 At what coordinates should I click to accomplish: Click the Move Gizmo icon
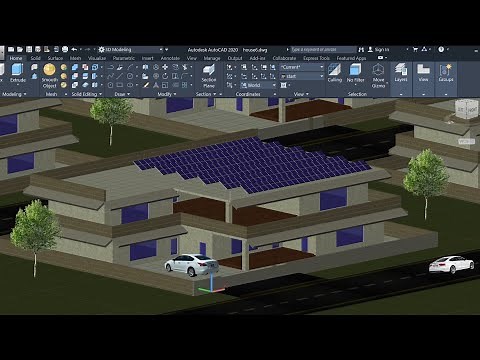[x=378, y=76]
